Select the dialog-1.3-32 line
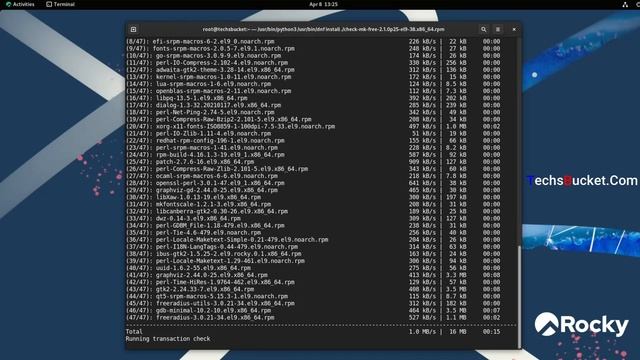Image resolution: width=640 pixels, height=360 pixels. [x=313, y=105]
